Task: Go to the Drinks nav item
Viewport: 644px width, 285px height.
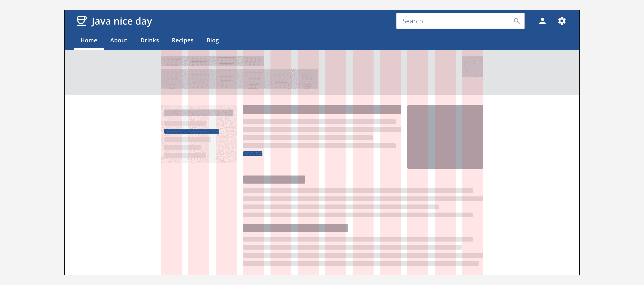Action: coord(150,40)
